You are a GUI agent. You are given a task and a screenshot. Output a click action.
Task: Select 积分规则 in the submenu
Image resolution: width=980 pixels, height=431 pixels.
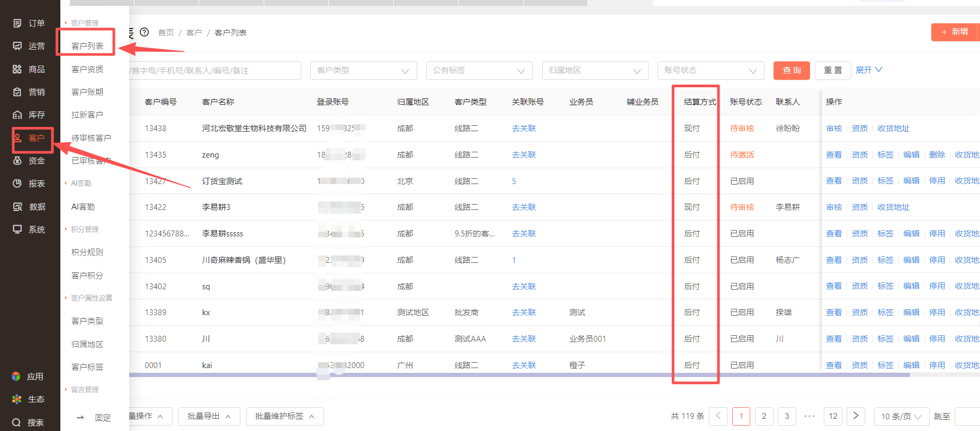tap(87, 252)
